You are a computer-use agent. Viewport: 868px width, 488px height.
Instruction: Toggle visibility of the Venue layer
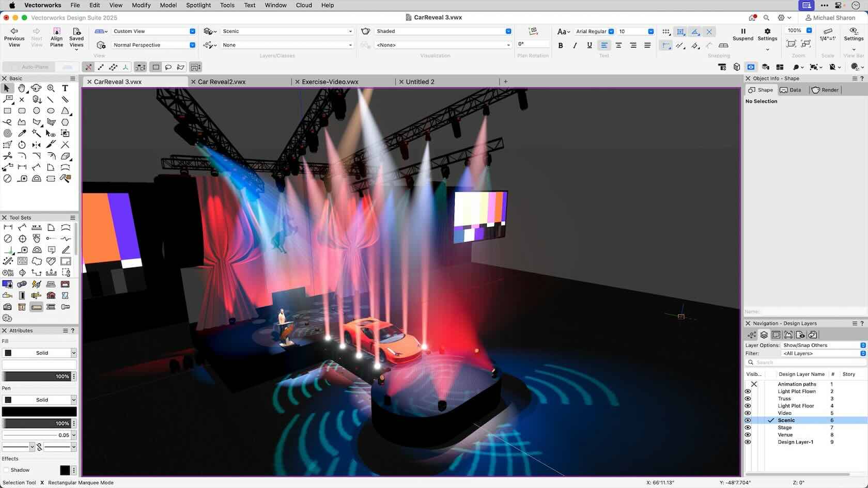748,435
